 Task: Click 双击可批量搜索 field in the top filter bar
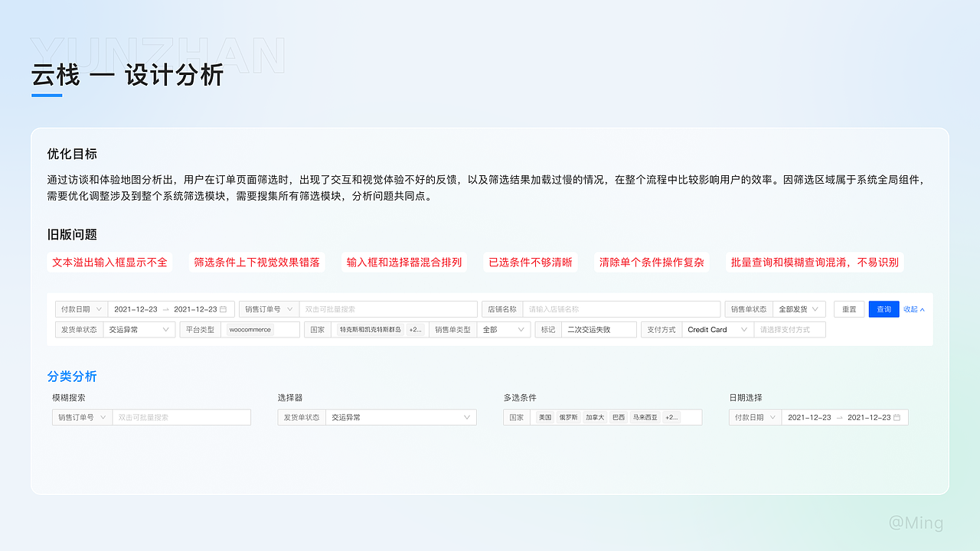tap(388, 309)
